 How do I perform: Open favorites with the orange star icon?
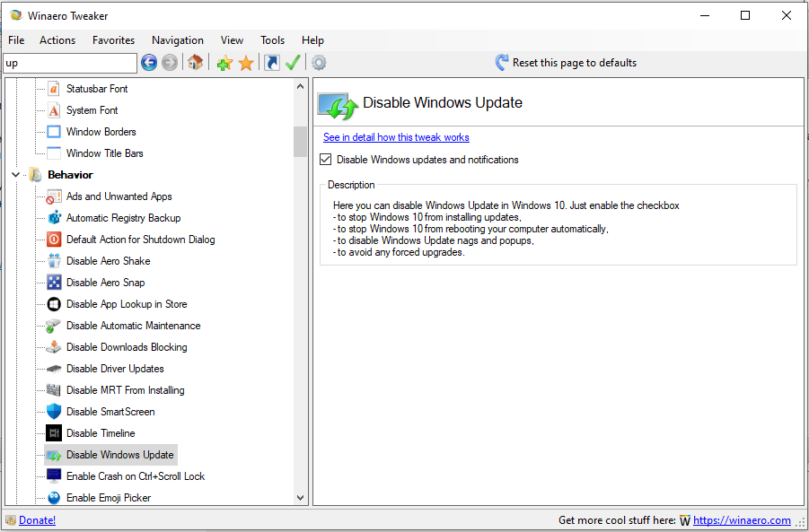[x=245, y=63]
